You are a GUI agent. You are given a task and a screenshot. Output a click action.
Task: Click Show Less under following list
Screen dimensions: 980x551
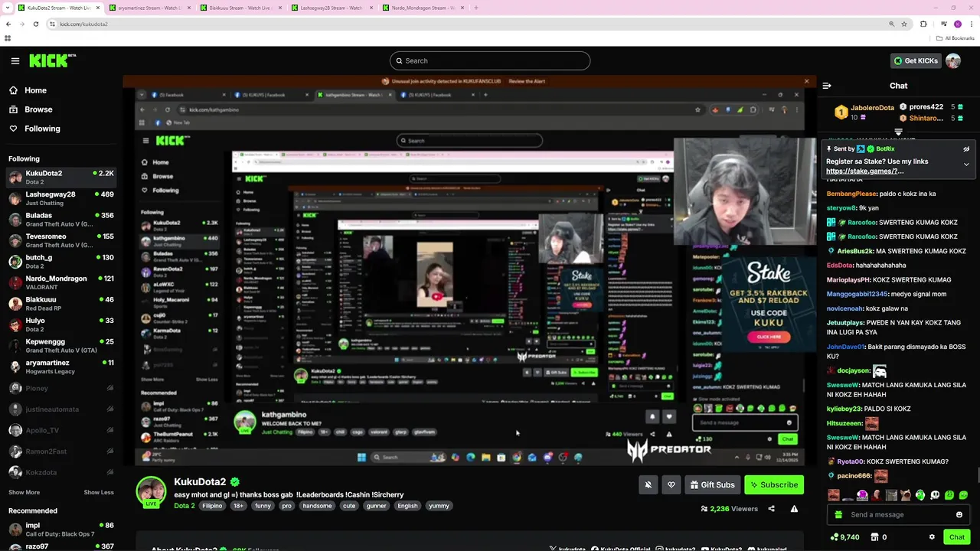(99, 493)
